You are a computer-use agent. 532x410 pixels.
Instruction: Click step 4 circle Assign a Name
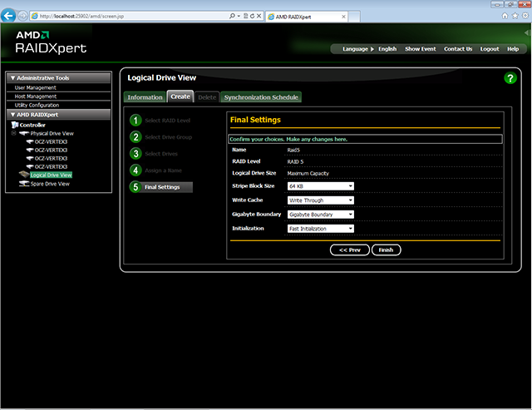click(135, 170)
